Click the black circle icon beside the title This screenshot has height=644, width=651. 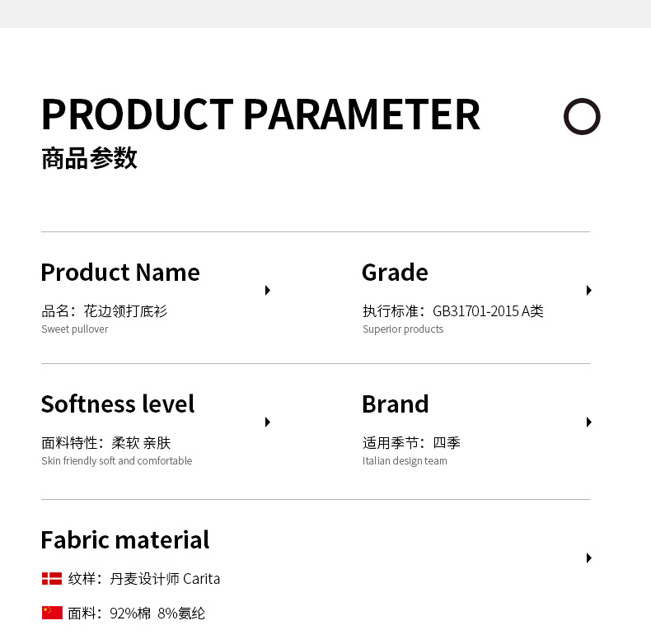coord(582,116)
